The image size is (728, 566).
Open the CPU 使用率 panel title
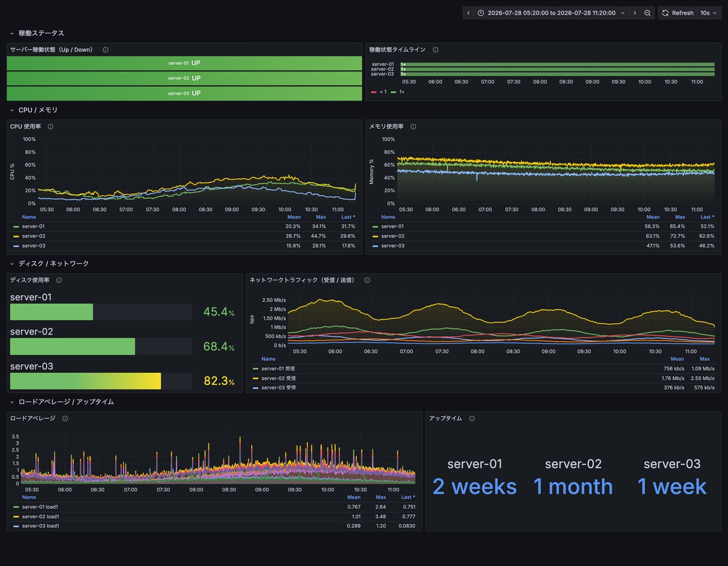[x=26, y=126]
